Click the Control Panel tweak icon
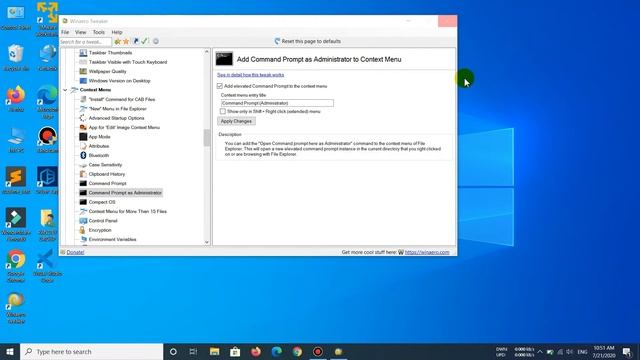640x360 pixels. point(83,221)
